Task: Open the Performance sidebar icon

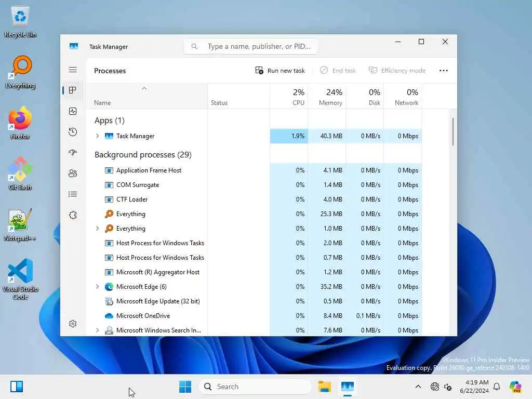Action: [x=73, y=111]
